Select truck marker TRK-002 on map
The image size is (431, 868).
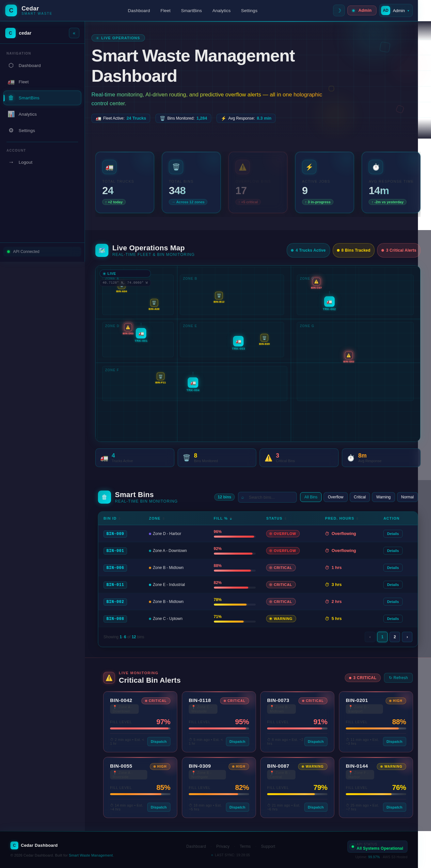329,302
